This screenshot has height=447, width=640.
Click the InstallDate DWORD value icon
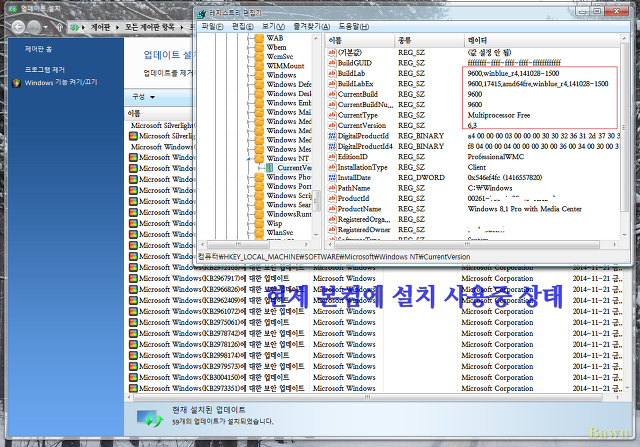click(x=332, y=178)
